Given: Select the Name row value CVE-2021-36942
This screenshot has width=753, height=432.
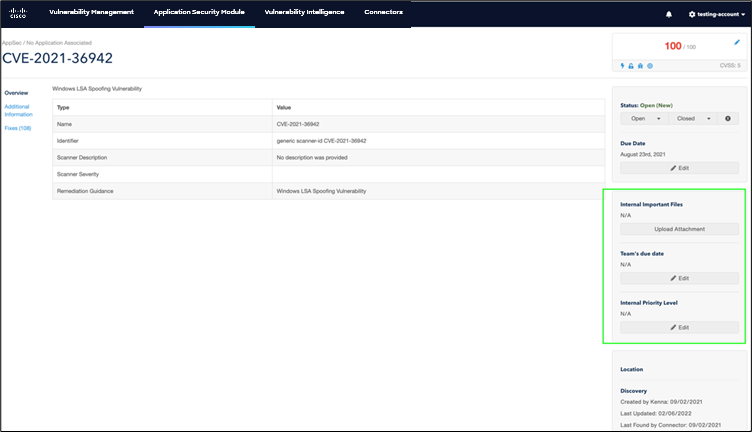Looking at the screenshot, I should click(x=298, y=124).
